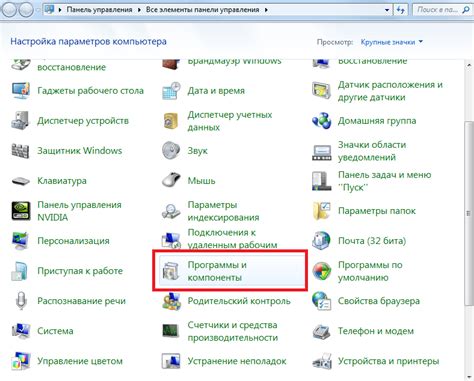The height and width of the screenshot is (381, 474).
Task: Click the vertical scrollbar thumb
Action: click(468, 213)
